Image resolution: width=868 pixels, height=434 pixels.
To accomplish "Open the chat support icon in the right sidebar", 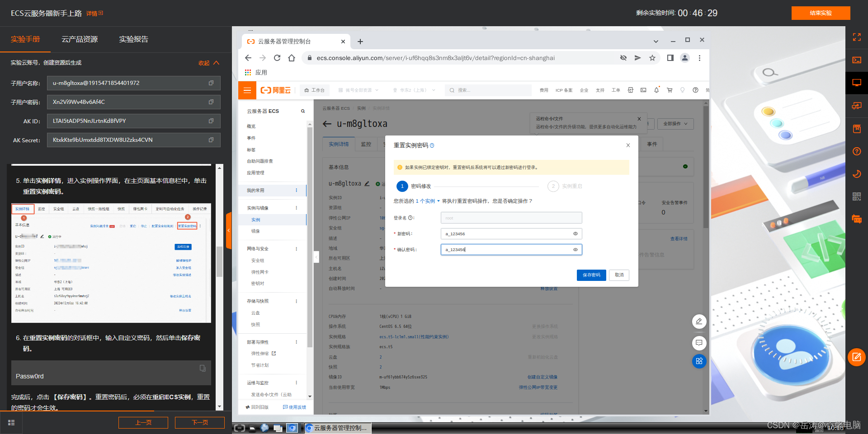I will tap(857, 219).
